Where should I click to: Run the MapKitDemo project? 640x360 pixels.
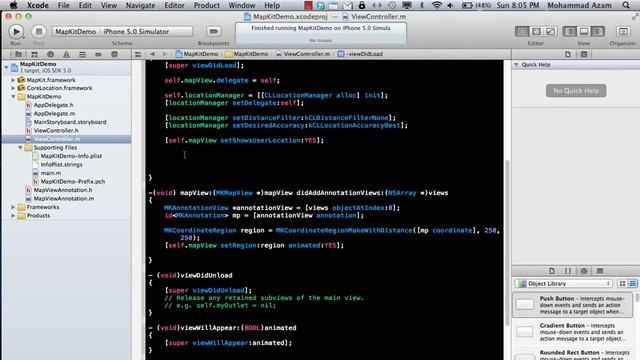tap(16, 31)
